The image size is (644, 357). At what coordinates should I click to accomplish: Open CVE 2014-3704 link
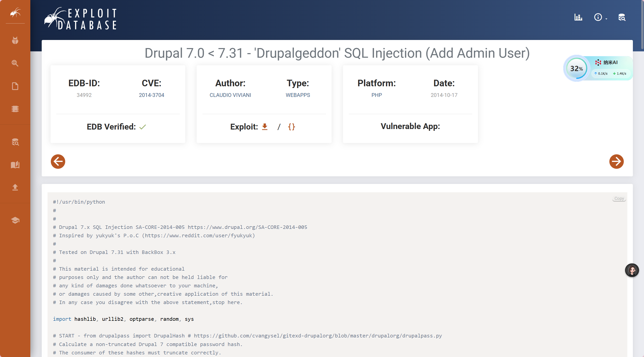tap(151, 95)
